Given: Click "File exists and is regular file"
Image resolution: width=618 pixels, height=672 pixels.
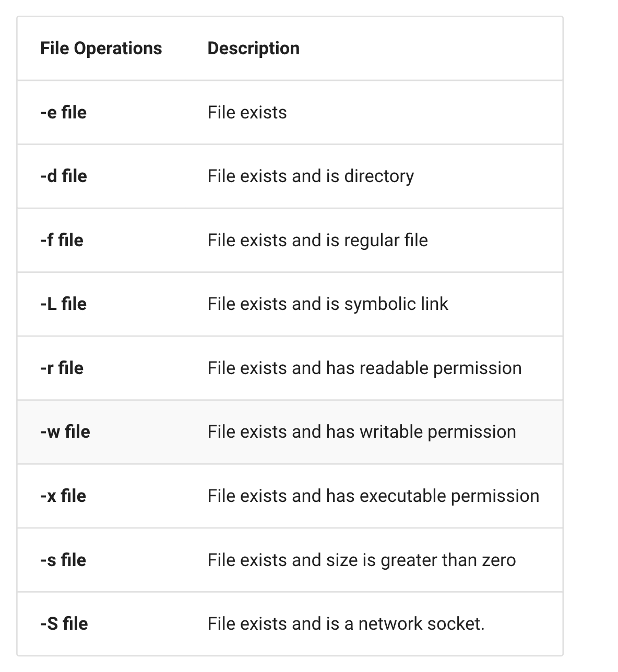Looking at the screenshot, I should point(317,241).
